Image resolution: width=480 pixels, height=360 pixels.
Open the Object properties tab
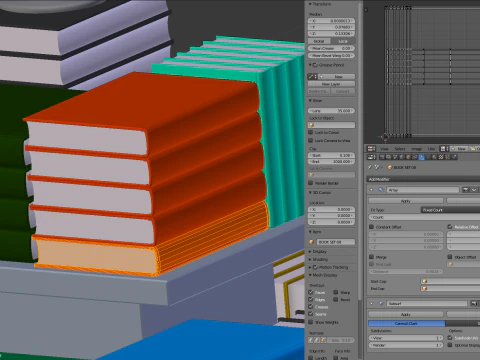click(408, 157)
